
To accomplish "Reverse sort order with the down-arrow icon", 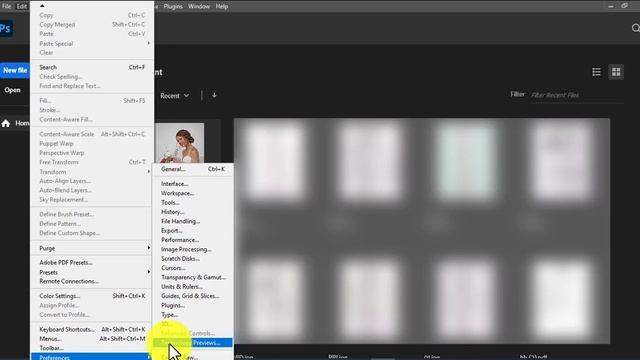I will pyautogui.click(x=214, y=96).
